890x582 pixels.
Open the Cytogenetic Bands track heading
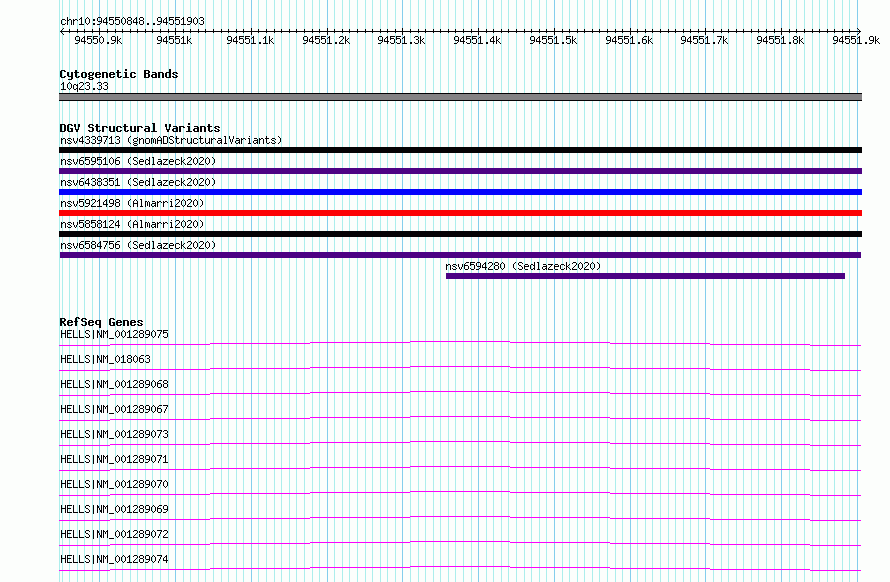(x=119, y=74)
